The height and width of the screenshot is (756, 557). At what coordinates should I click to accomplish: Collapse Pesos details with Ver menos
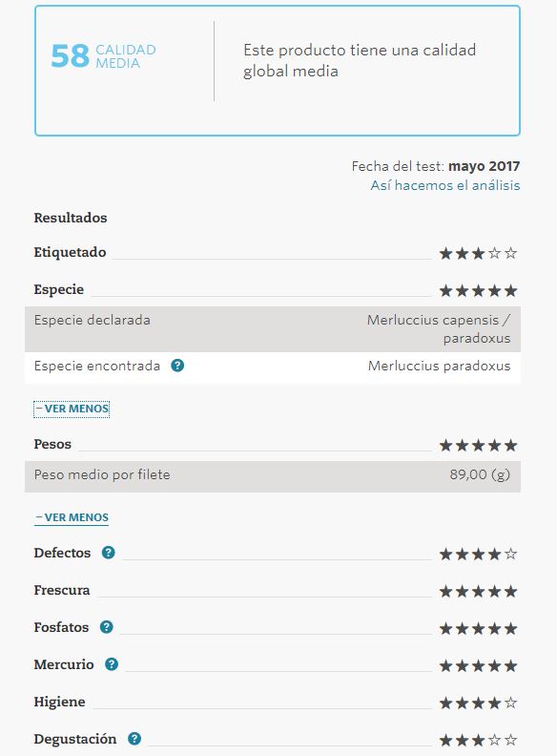(x=72, y=517)
